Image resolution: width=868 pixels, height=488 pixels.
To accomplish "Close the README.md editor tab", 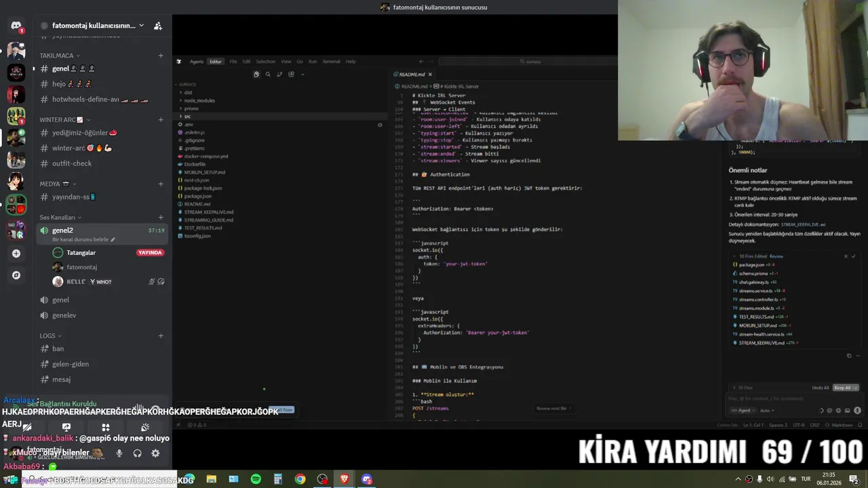I will coord(430,75).
